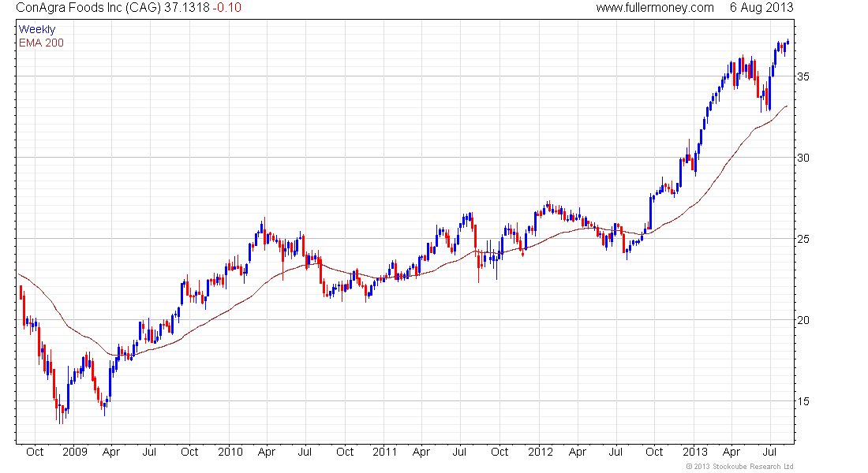This screenshot has width=868, height=473.
Task: Click the 2013 time axis label
Action: tap(695, 453)
